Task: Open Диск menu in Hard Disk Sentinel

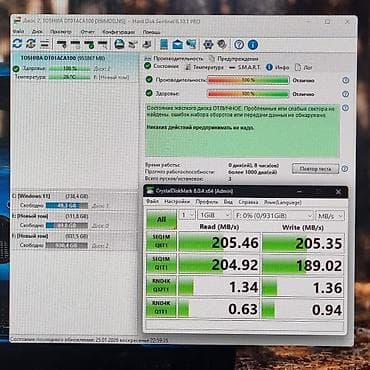Action: [37, 32]
